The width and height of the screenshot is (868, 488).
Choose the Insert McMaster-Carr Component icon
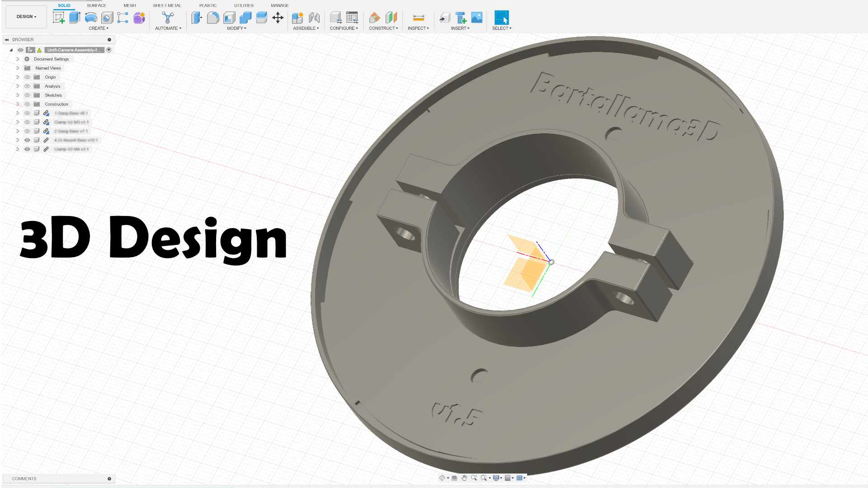pyautogui.click(x=461, y=18)
